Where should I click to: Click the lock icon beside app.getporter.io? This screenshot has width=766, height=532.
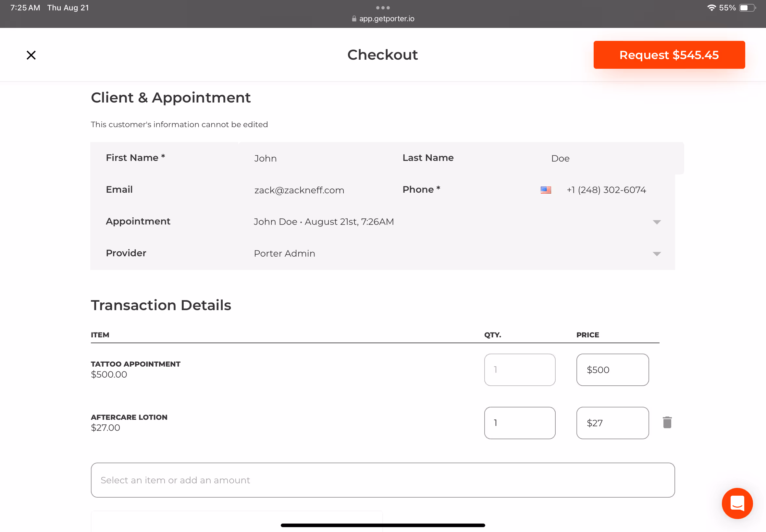click(353, 19)
